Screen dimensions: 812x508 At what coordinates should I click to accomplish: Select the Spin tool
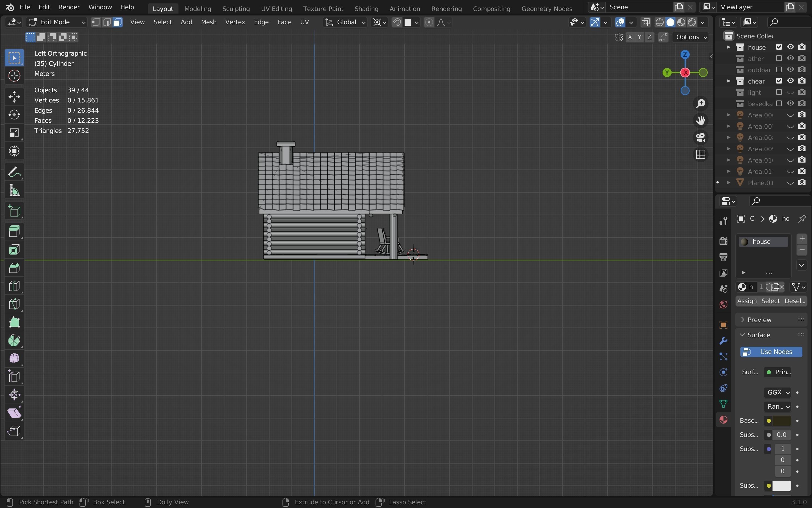(14, 341)
